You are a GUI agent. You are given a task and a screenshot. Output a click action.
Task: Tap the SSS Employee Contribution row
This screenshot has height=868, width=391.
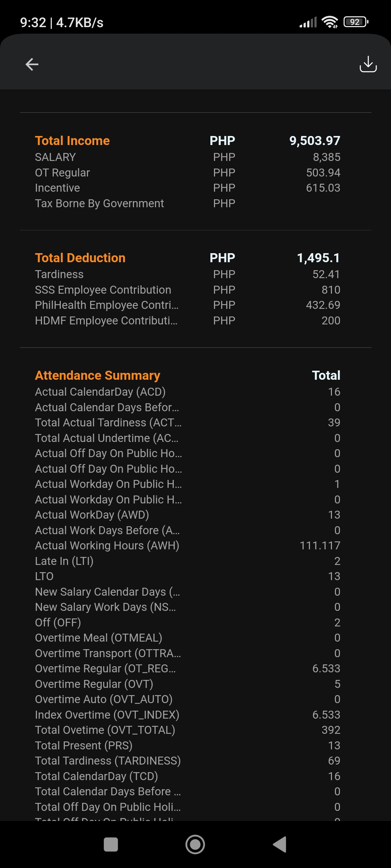[103, 290]
